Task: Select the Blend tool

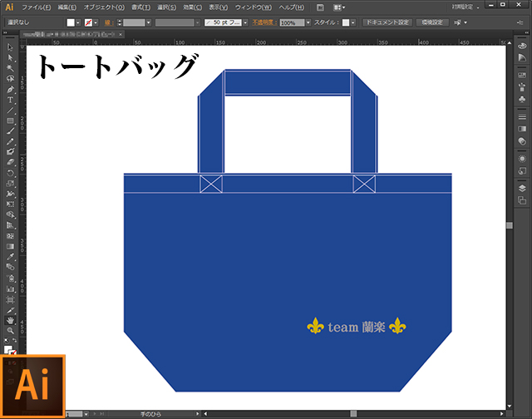Action: coord(10,267)
